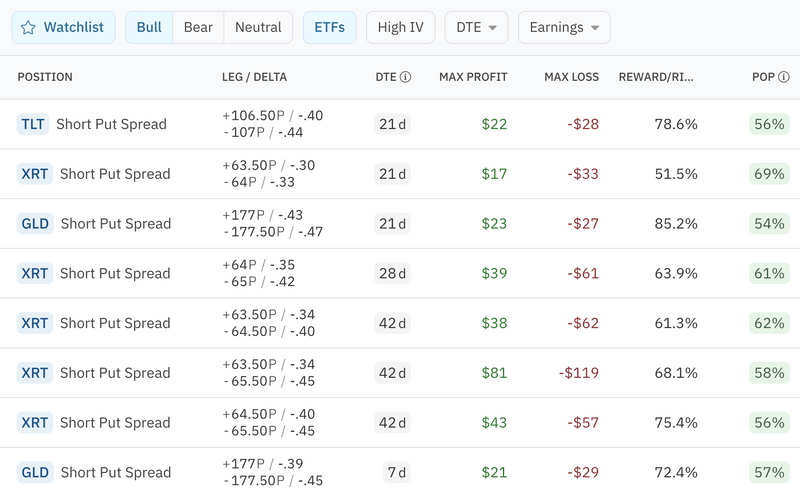Toggle the High IV filter

point(401,28)
